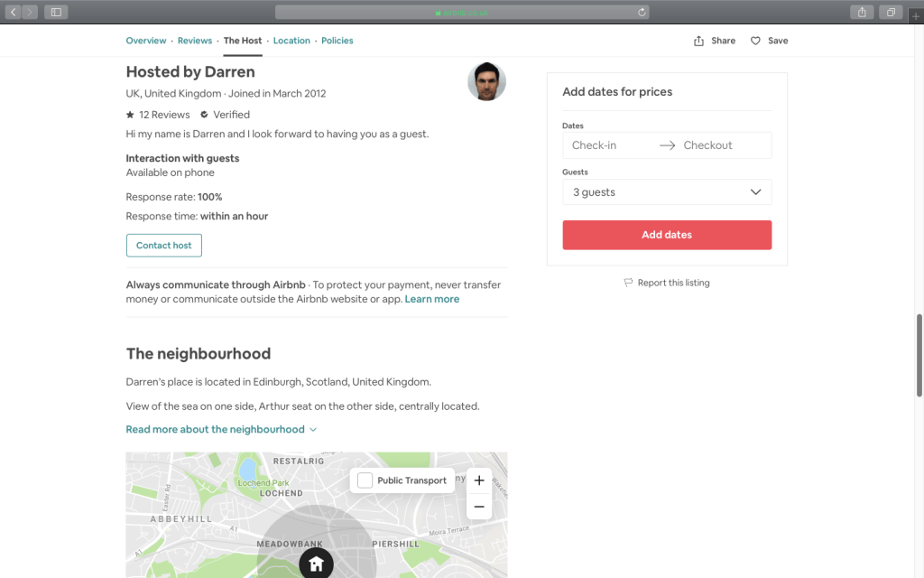Click the Save heart icon
Screen dimensions: 924x578
[755, 41]
